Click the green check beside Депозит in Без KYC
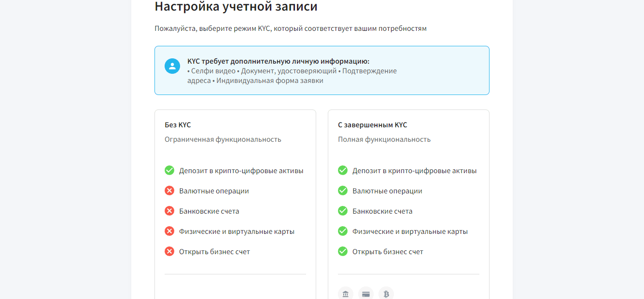 click(x=169, y=170)
